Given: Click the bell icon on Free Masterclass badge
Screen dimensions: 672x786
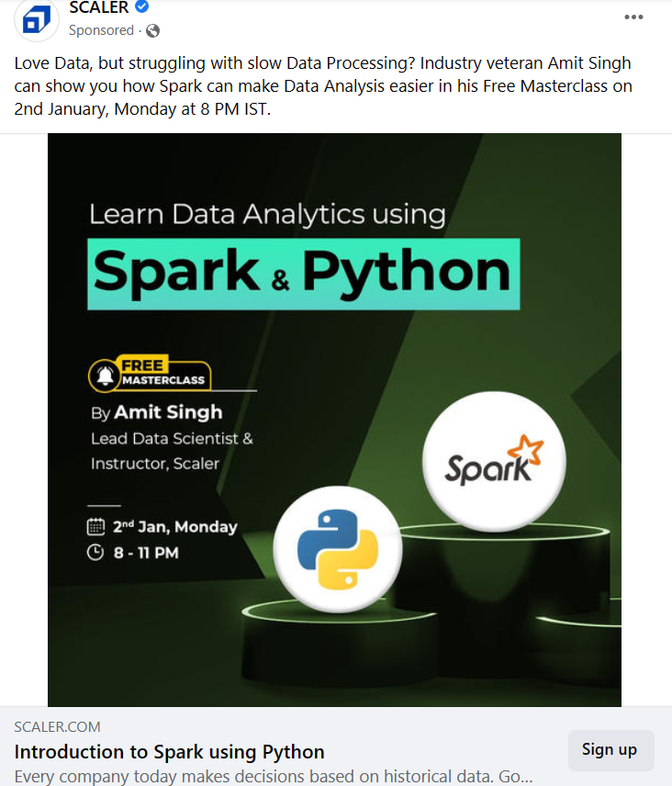Looking at the screenshot, I should (106, 376).
